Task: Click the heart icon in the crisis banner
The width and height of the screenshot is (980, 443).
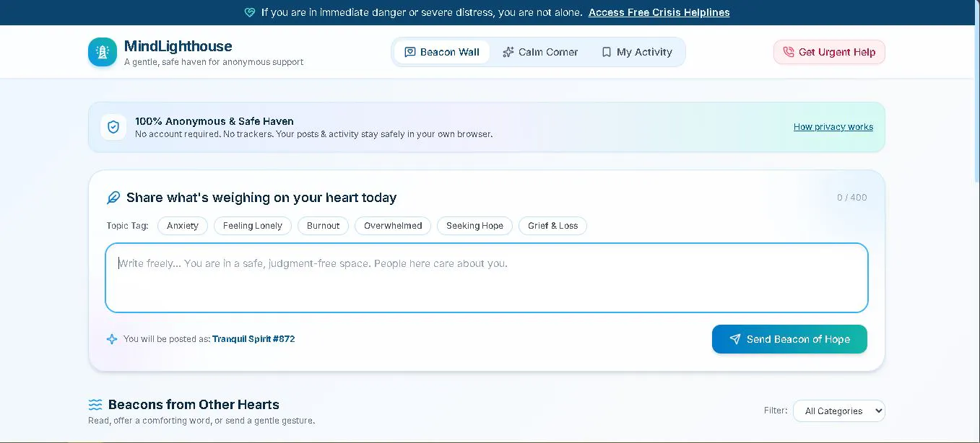Action: (x=250, y=12)
